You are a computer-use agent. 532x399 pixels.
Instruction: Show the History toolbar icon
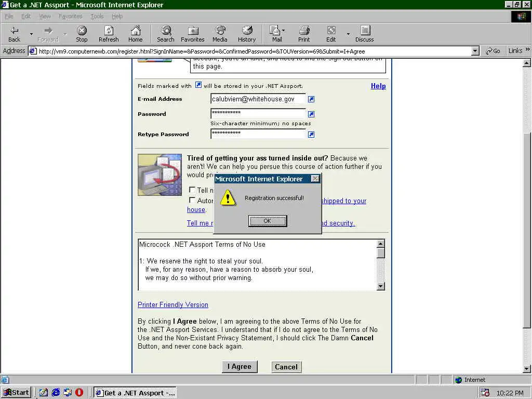pyautogui.click(x=247, y=34)
